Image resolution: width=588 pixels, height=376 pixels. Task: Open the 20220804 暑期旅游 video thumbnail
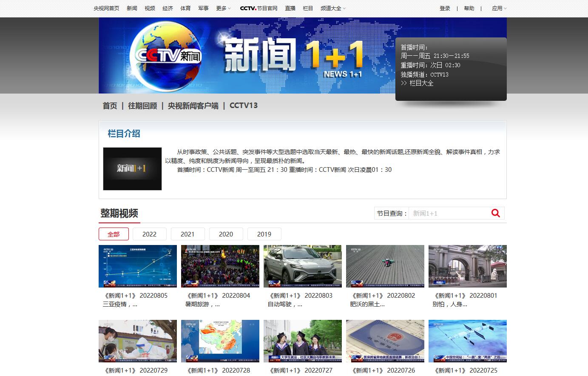click(x=220, y=266)
